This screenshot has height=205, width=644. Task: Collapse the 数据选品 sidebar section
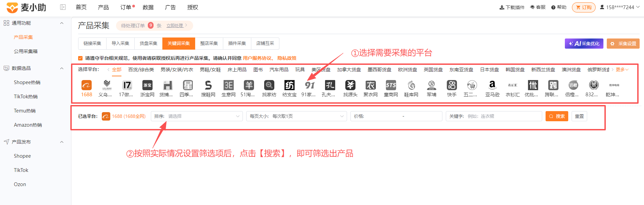coord(62,68)
